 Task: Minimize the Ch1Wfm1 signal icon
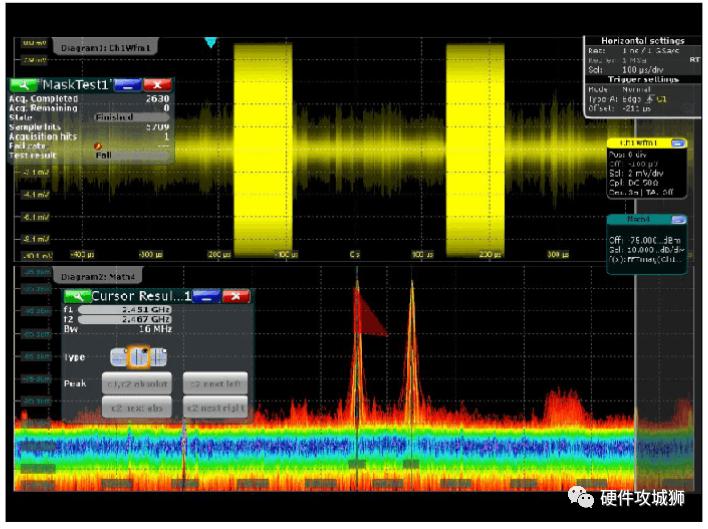tap(677, 143)
